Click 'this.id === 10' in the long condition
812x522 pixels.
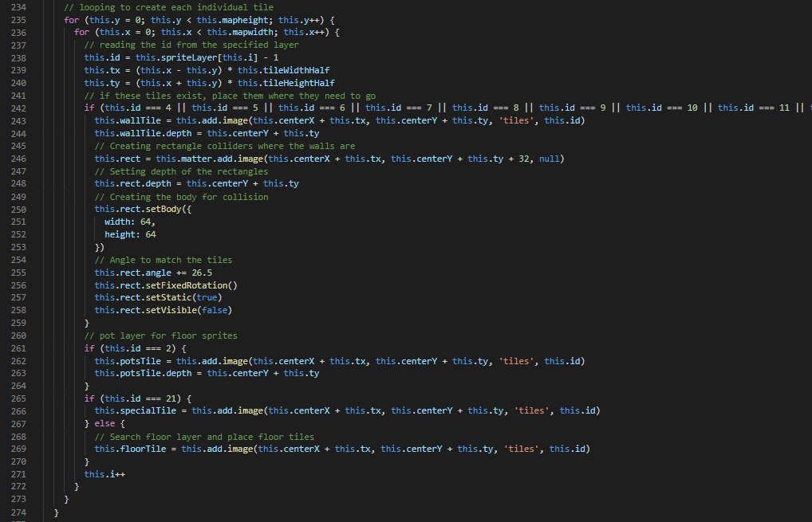[x=662, y=108]
